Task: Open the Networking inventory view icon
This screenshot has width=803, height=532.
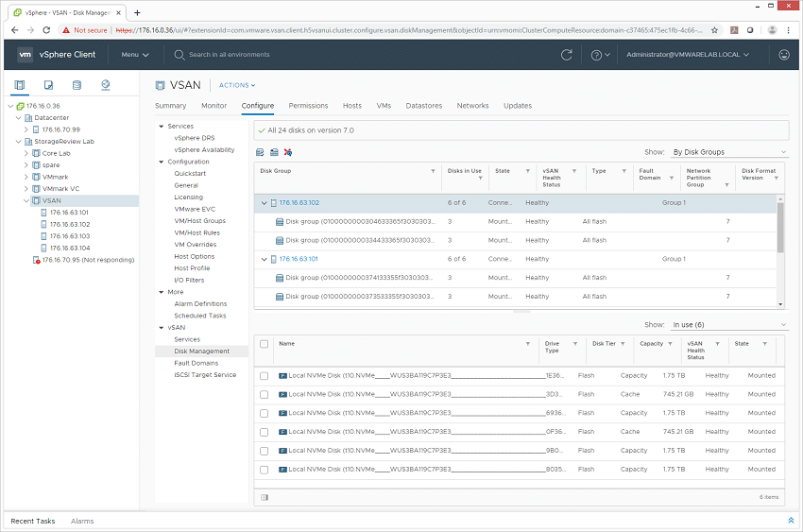Action: (x=106, y=85)
